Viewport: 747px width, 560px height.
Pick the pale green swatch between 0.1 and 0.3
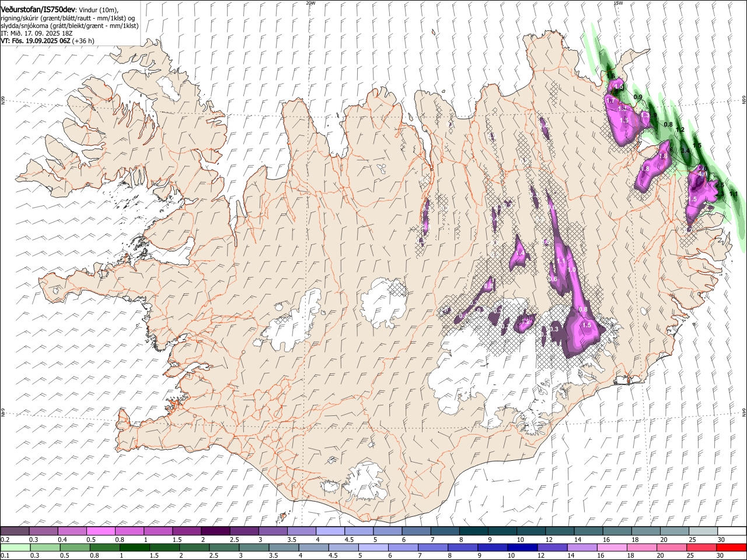tap(16, 547)
